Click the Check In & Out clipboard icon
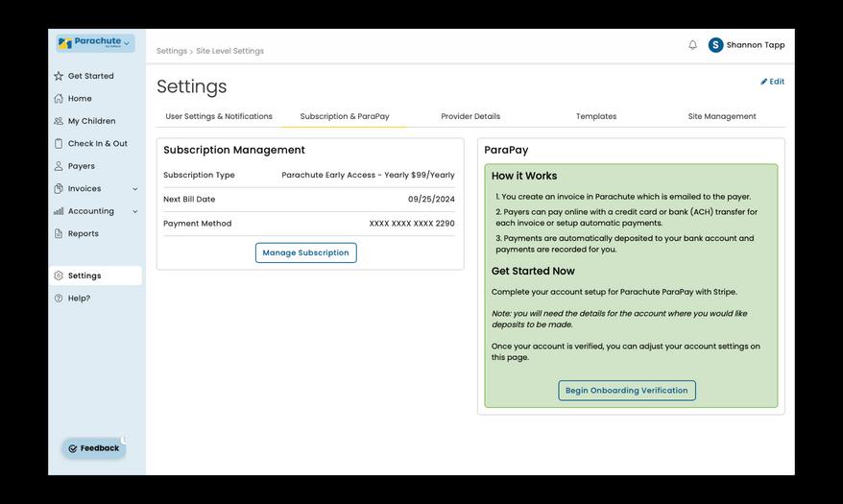Image resolution: width=843 pixels, height=504 pixels. 59,143
